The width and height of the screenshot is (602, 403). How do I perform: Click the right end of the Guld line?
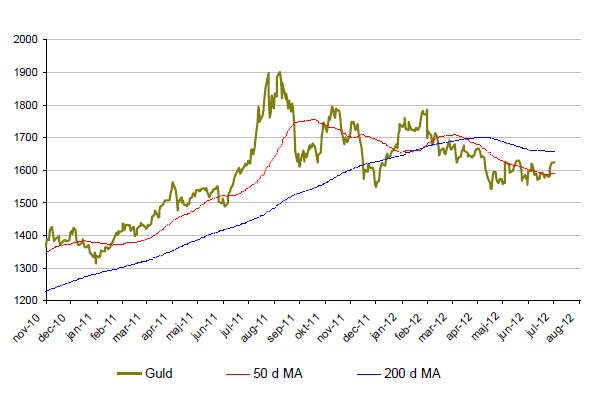[x=555, y=162]
